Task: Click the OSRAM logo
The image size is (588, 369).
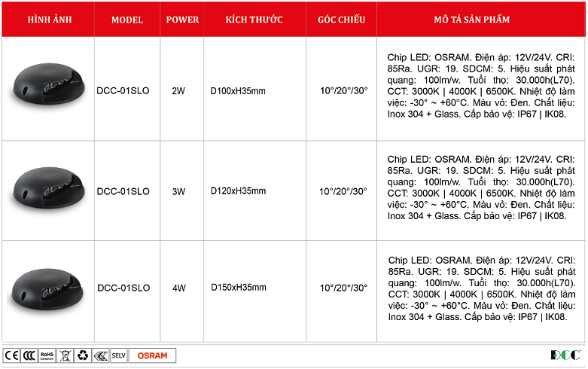Action: pyautogui.click(x=153, y=355)
